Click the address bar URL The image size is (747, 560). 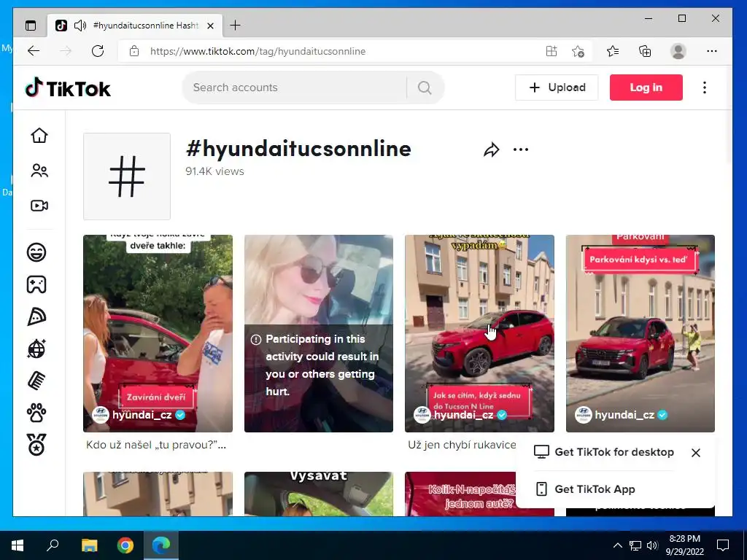click(x=258, y=51)
